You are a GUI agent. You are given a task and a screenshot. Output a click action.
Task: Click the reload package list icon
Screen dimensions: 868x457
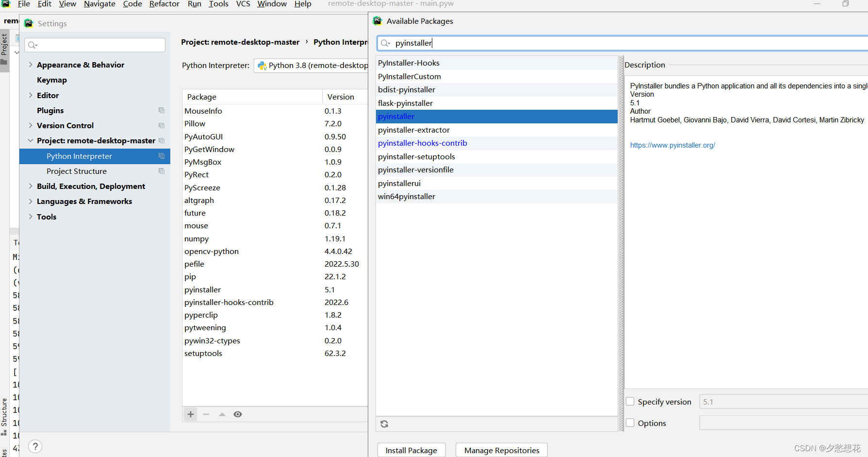[384, 424]
